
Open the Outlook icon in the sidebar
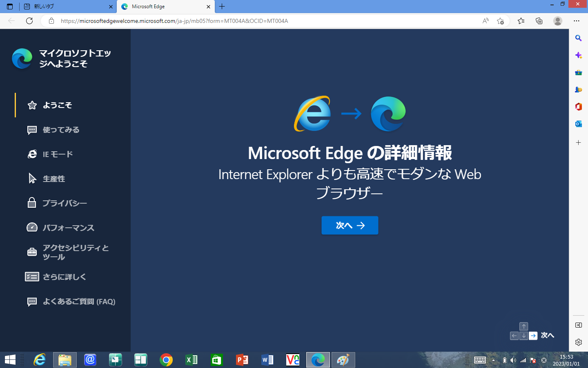578,124
